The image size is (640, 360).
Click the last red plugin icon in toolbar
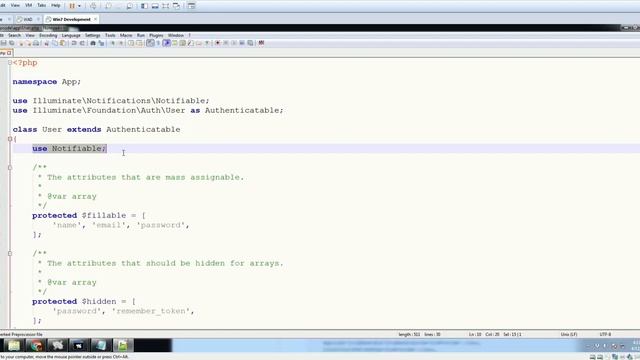pos(261,43)
